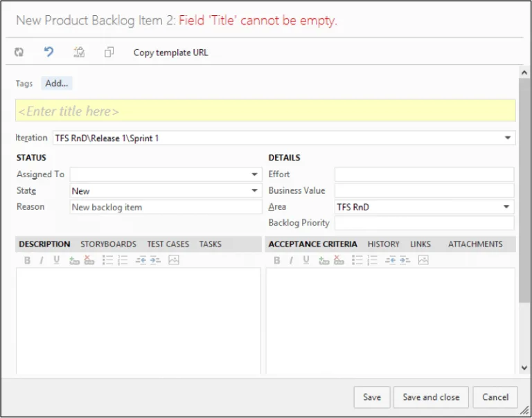Toggle Bold in Acceptance Criteria editor
Image resolution: width=532 pixels, height=418 pixels.
tap(277, 260)
